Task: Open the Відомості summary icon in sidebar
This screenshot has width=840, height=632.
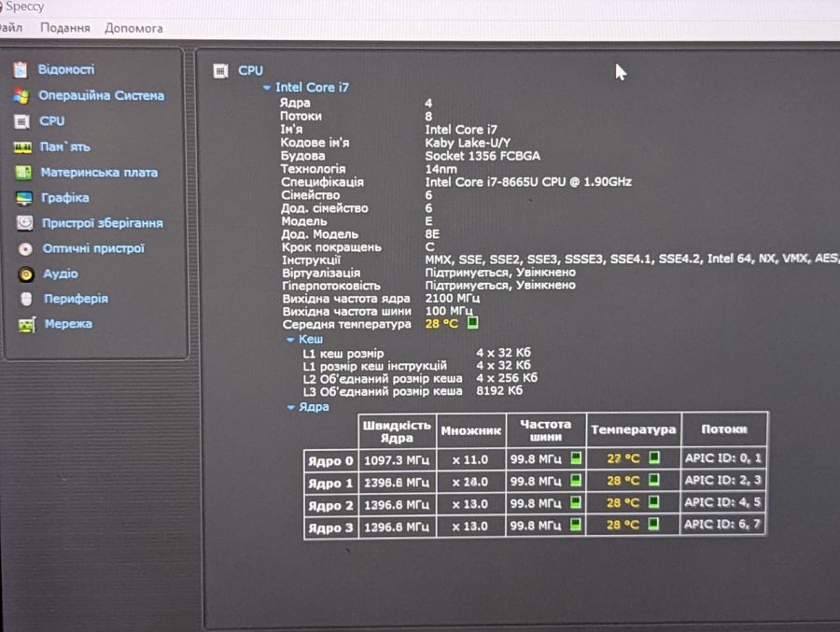Action: (21, 70)
